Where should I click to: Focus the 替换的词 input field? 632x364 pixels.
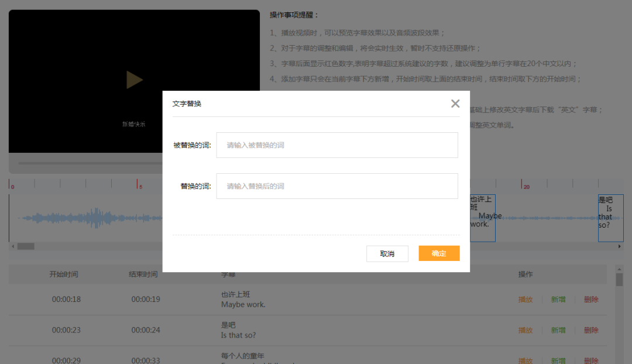(x=337, y=186)
